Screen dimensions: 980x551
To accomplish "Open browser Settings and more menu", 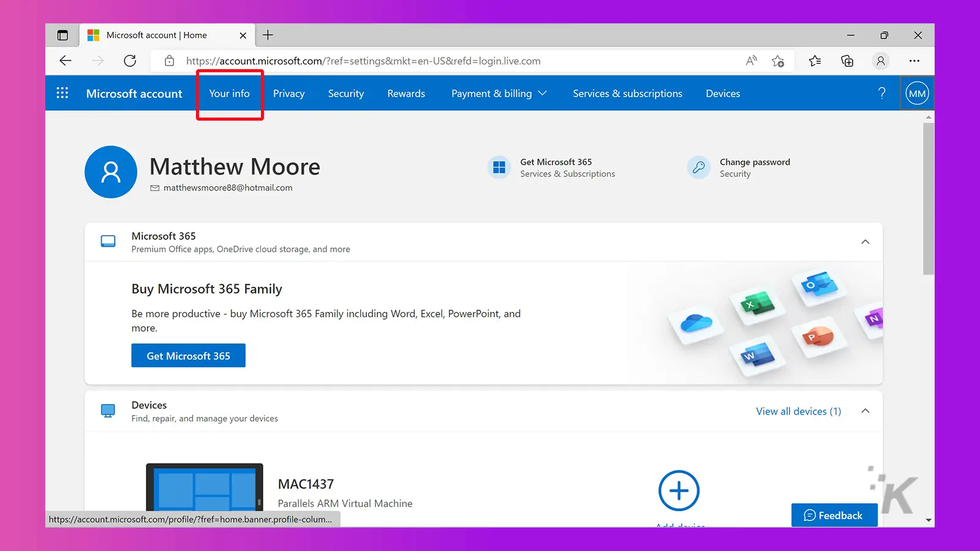I will [914, 61].
